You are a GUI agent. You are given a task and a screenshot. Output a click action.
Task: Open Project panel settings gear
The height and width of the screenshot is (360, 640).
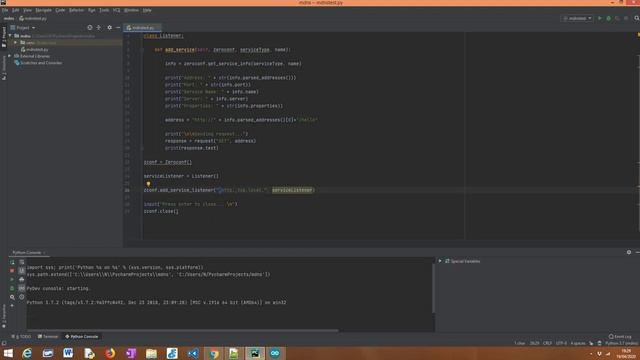[109, 28]
